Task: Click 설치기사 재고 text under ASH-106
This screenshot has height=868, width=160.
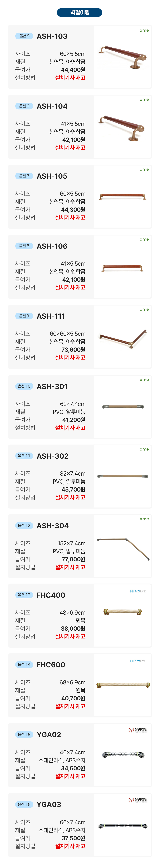Action: point(70,287)
